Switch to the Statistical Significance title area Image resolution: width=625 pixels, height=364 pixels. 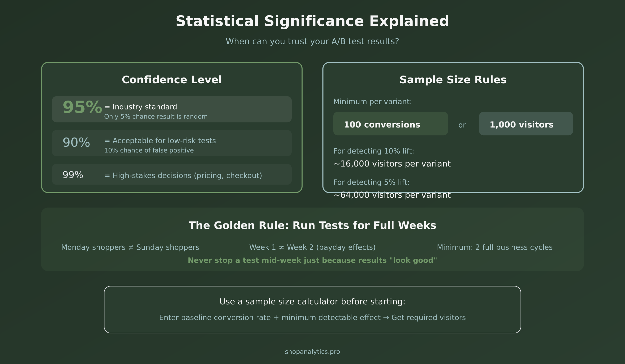tap(312, 21)
